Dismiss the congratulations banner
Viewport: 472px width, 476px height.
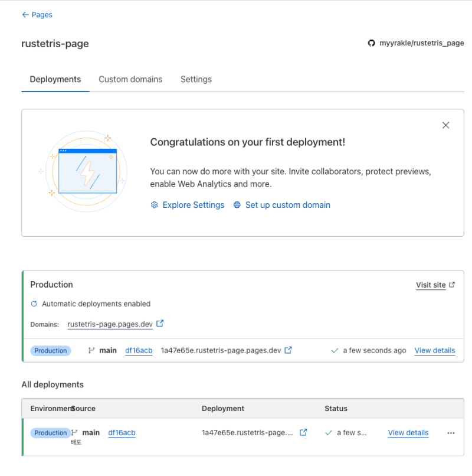pos(445,125)
